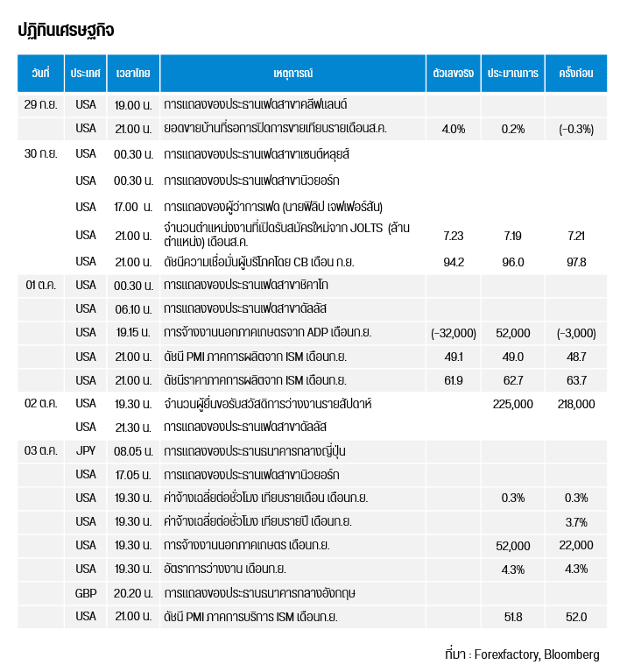Image resolution: width=620 pixels, height=672 pixels.
Task: Click the ประเทศ column header
Action: click(x=86, y=74)
